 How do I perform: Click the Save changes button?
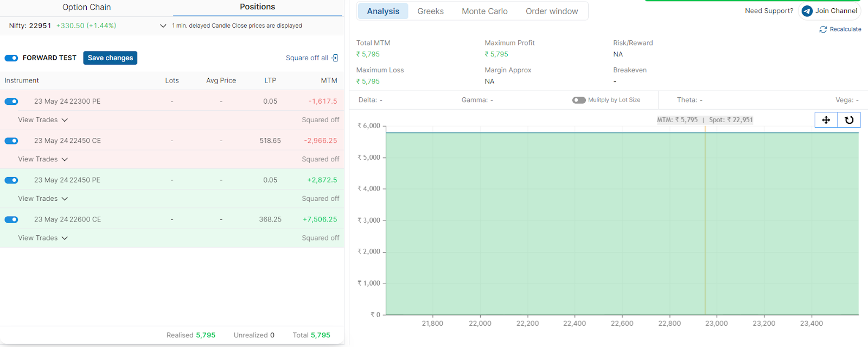pyautogui.click(x=110, y=58)
